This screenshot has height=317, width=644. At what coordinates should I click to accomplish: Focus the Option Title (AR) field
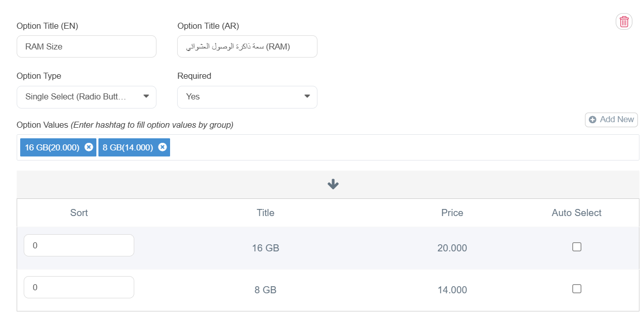(x=247, y=46)
